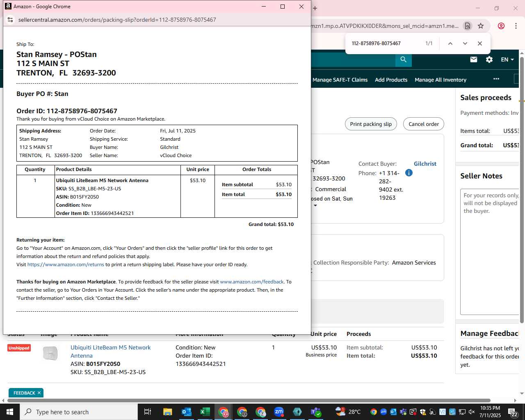
Task: Click the page search lens icon in omnibox
Action: click(x=468, y=26)
